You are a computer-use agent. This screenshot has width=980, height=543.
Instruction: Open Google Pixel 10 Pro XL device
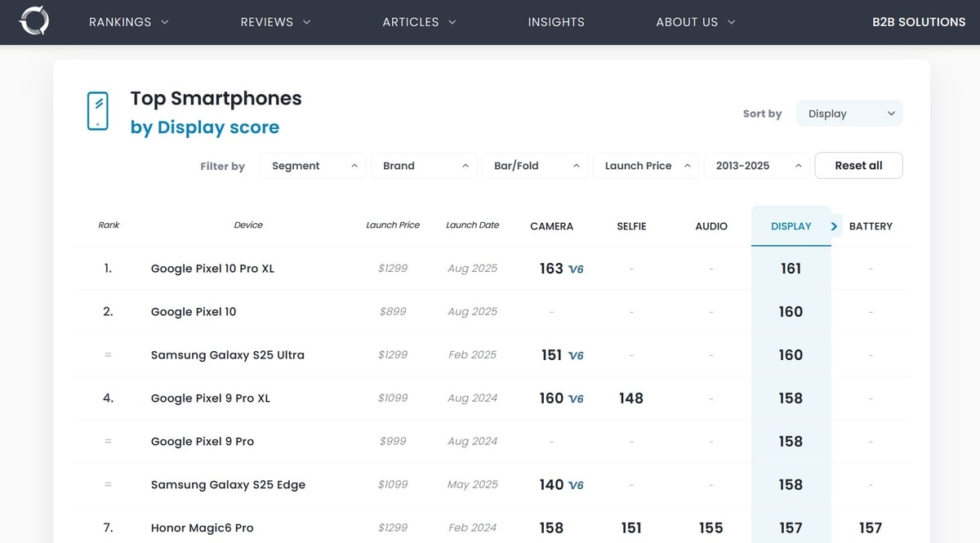click(212, 269)
